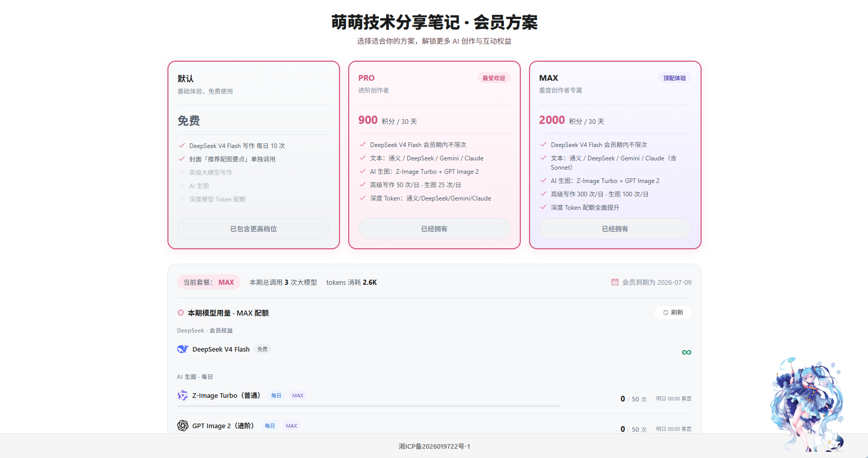The width and height of the screenshot is (868, 458).
Task: Click the Z-Image Turbo usage progress bar
Action: click(x=369, y=406)
